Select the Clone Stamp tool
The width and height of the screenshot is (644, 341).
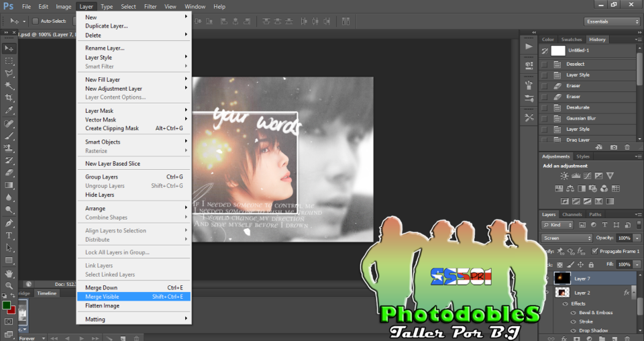pyautogui.click(x=9, y=148)
